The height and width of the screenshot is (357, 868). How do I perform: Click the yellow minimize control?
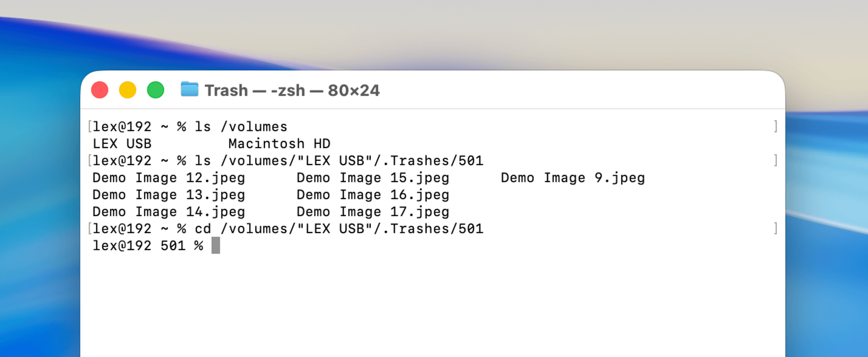pyautogui.click(x=128, y=90)
